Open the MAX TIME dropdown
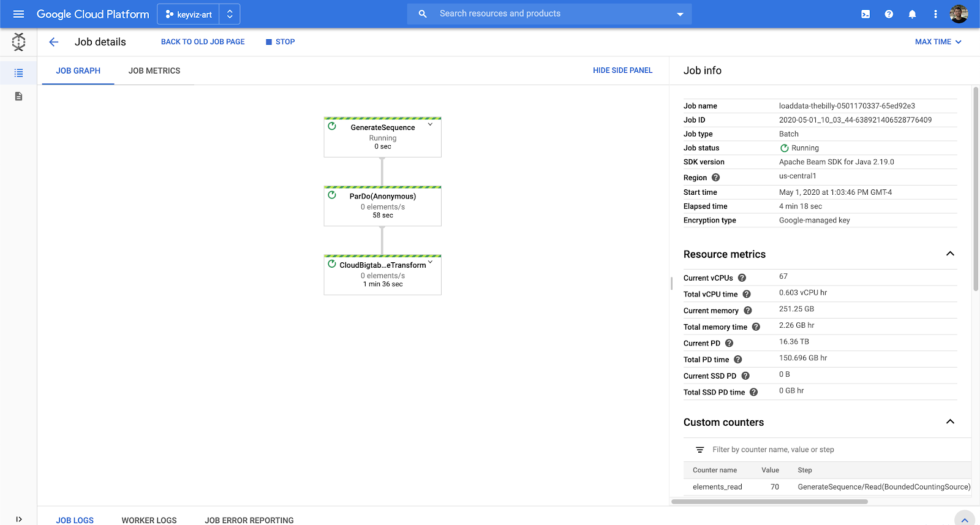The height and width of the screenshot is (525, 980). click(x=938, y=42)
